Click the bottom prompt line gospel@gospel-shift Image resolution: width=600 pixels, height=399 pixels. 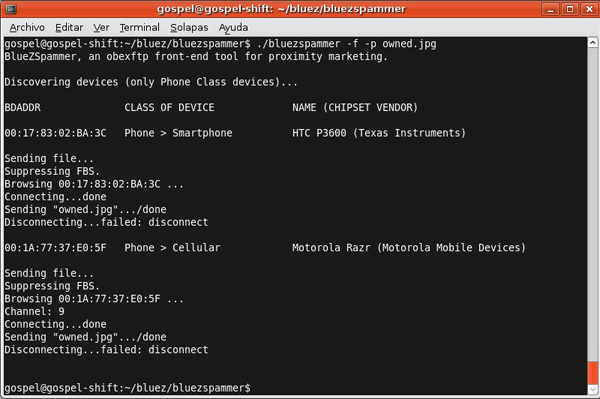coord(127,388)
